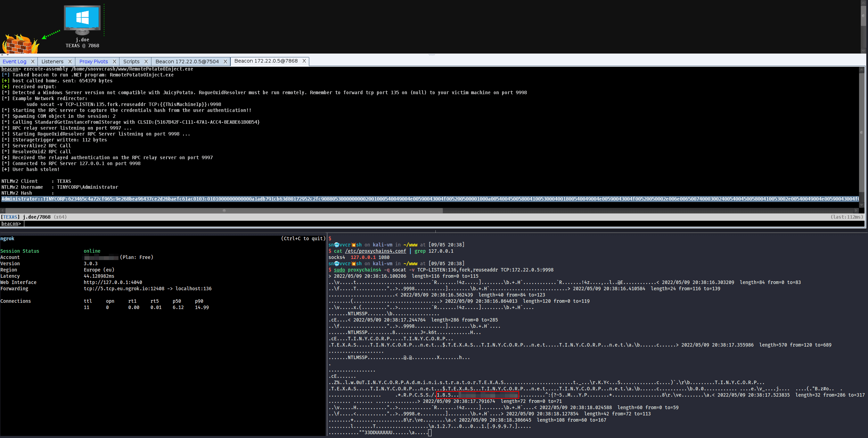Select the j.doe TEXAS beacon host icon

82,20
